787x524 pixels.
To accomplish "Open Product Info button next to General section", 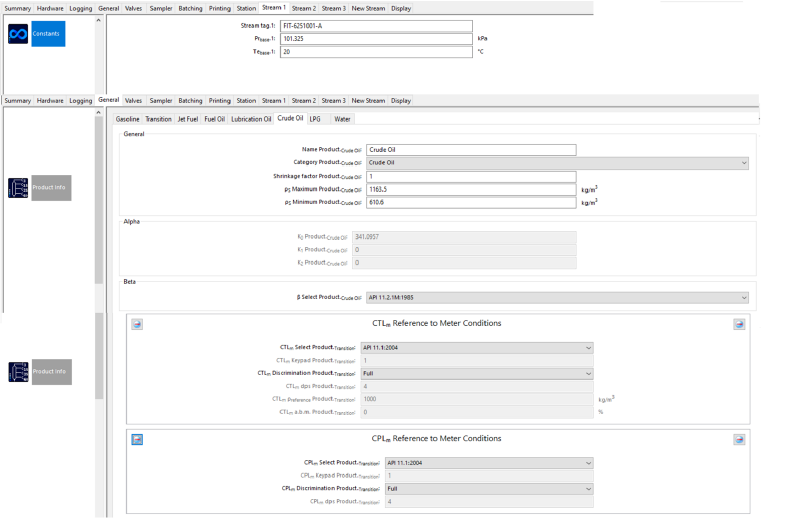I will coord(51,188).
